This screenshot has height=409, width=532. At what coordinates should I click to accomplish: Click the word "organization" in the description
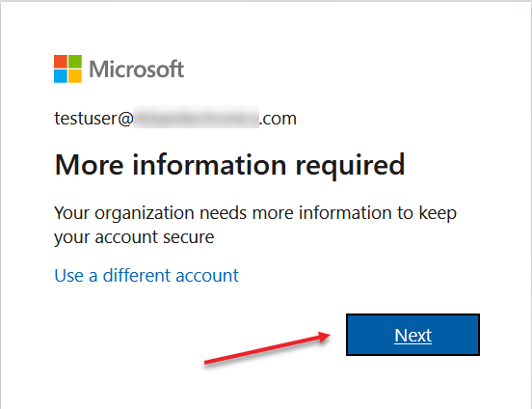[145, 214]
